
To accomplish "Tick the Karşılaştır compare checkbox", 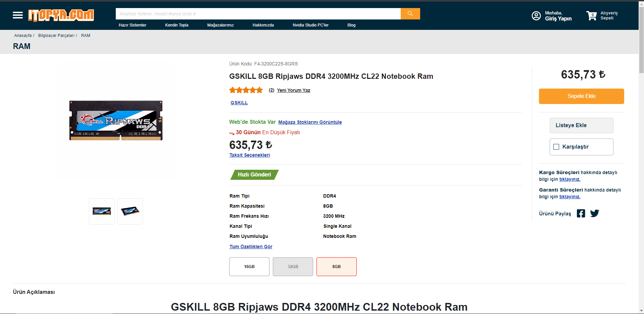I will click(556, 147).
